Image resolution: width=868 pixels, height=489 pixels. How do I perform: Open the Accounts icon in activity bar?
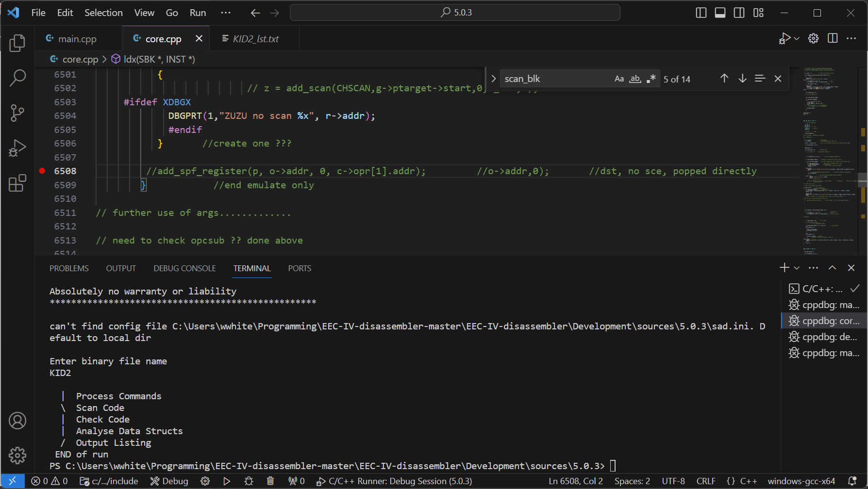pyautogui.click(x=17, y=421)
